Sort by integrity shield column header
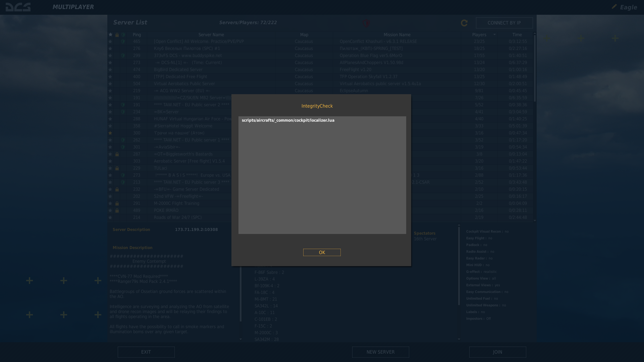The height and width of the screenshot is (362, 644). point(123,35)
